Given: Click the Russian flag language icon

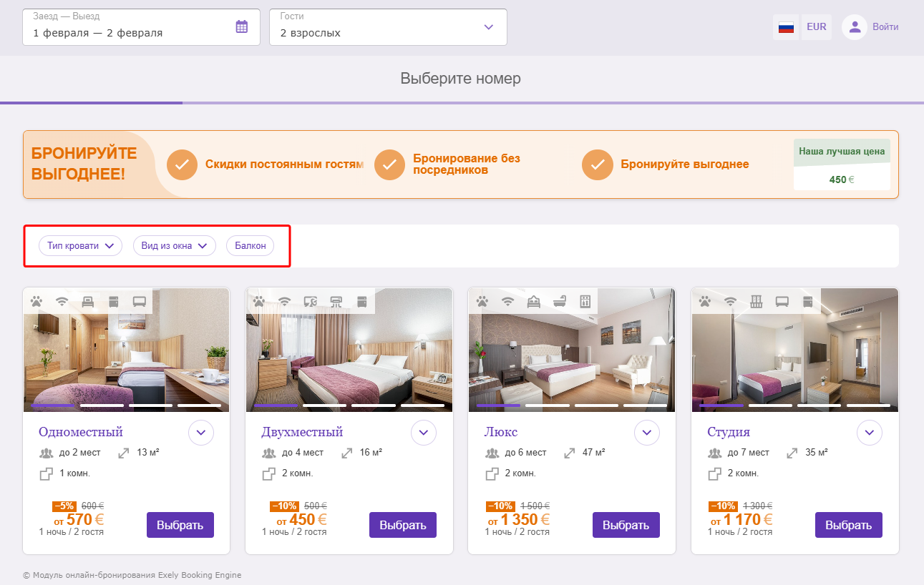Looking at the screenshot, I should [x=786, y=27].
